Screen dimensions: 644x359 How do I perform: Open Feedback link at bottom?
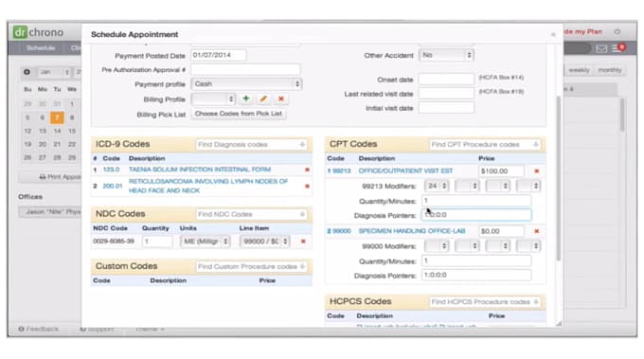(x=39, y=329)
